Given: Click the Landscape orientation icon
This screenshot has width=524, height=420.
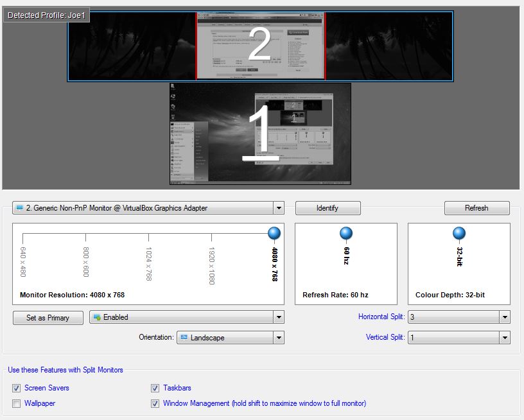Looking at the screenshot, I should [184, 338].
